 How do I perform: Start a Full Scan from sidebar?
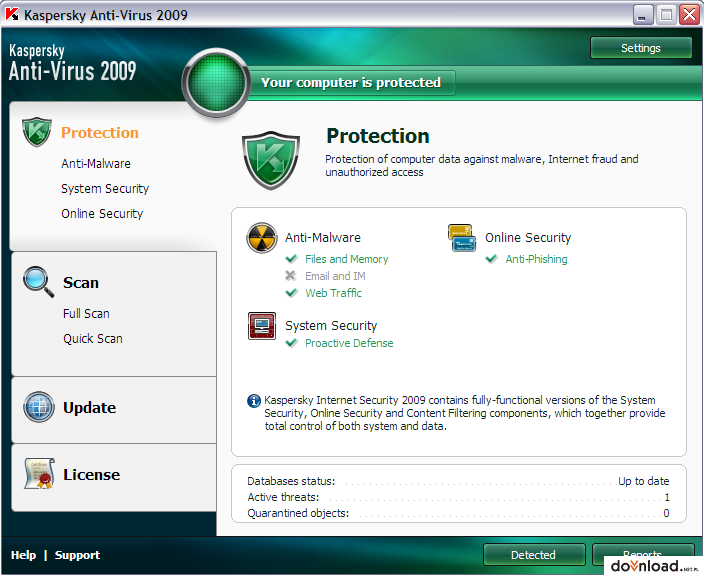(86, 313)
